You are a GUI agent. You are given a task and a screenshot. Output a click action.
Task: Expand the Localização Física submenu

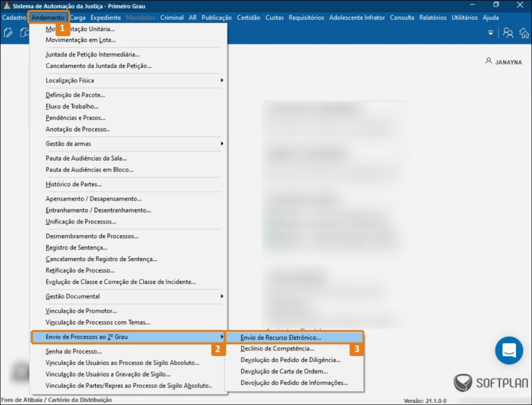tap(128, 80)
